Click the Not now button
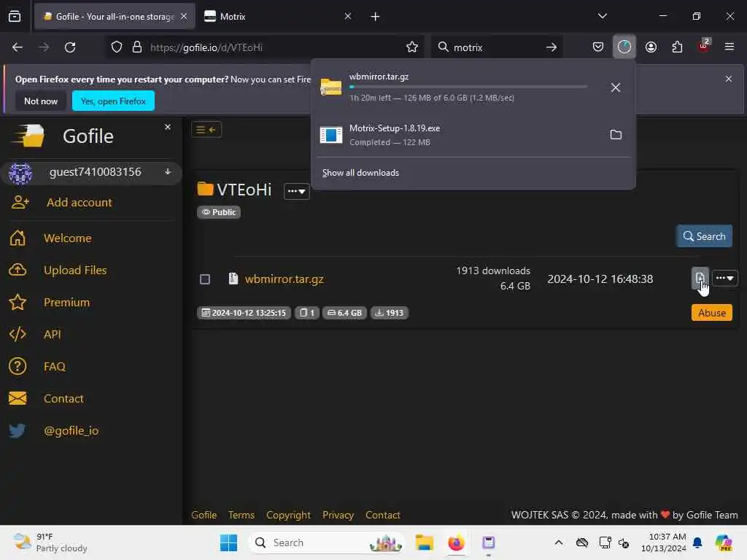The width and height of the screenshot is (747, 560). [41, 101]
